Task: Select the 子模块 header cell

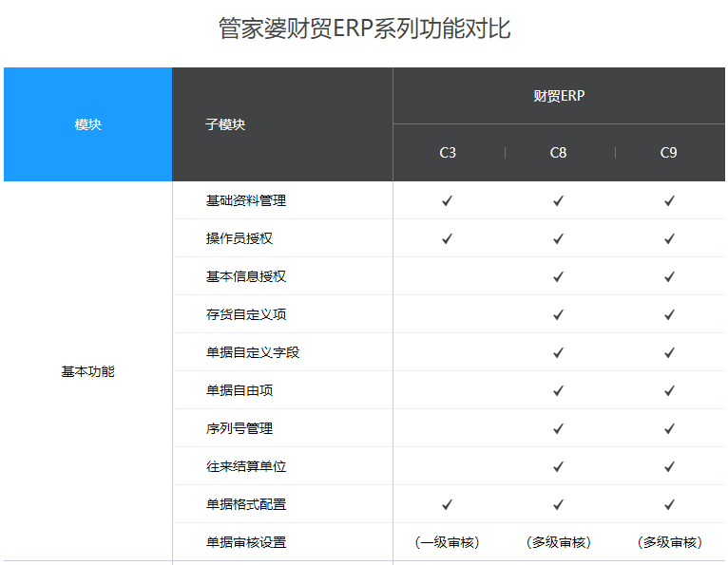Action: (282, 124)
